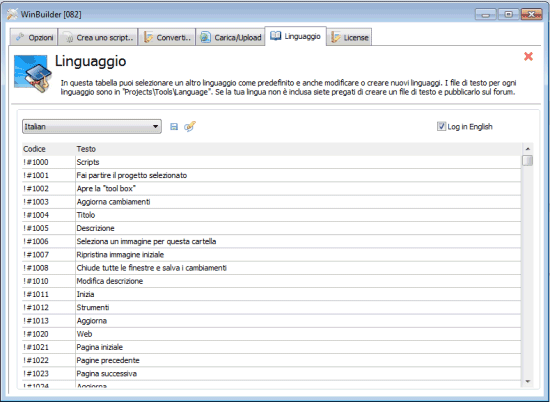Click code cell !#1002
This screenshot has width=550, height=402.
point(49,188)
